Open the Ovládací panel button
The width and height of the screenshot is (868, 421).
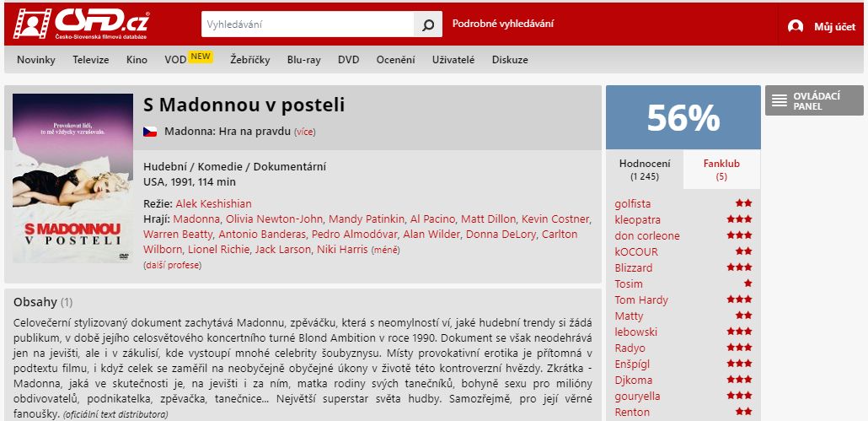pyautogui.click(x=814, y=100)
